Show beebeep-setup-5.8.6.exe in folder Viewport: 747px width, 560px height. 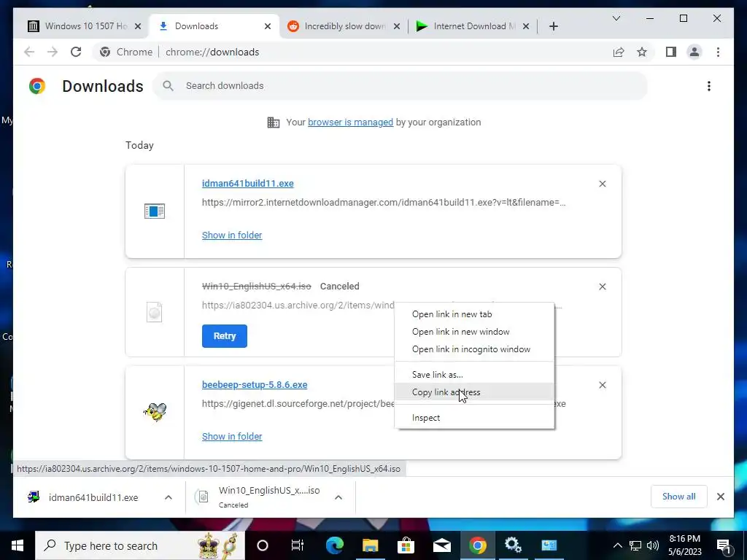point(232,437)
